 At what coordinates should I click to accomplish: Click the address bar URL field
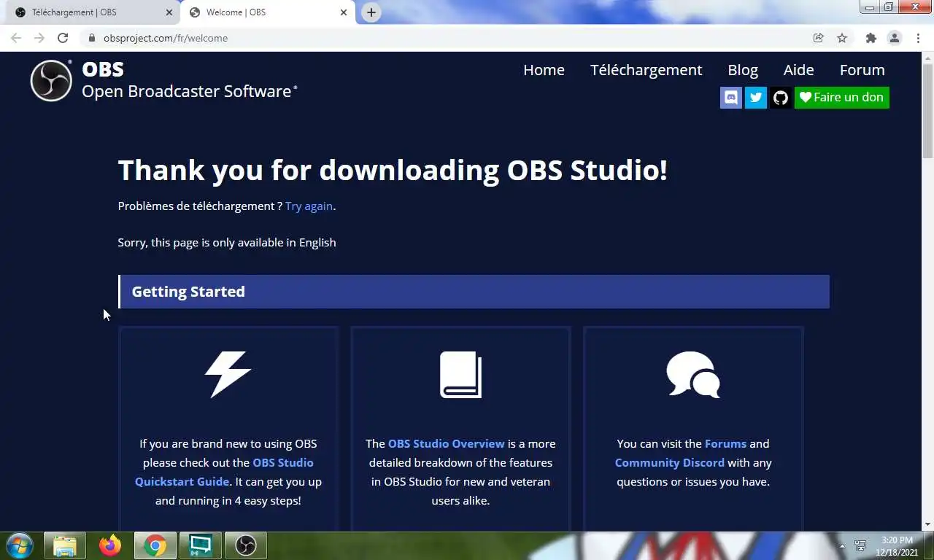(445, 38)
